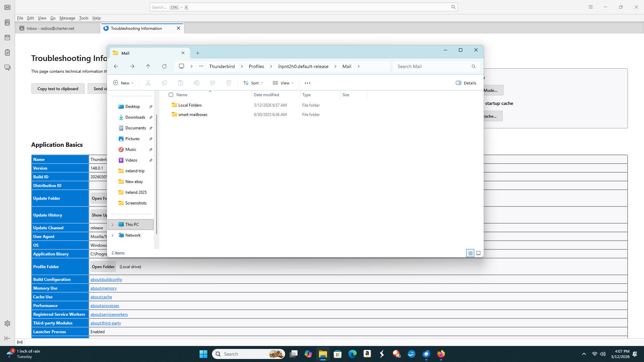Click the navigation pane vertical scrollbar
This screenshot has height=362, width=644.
pos(156,174)
